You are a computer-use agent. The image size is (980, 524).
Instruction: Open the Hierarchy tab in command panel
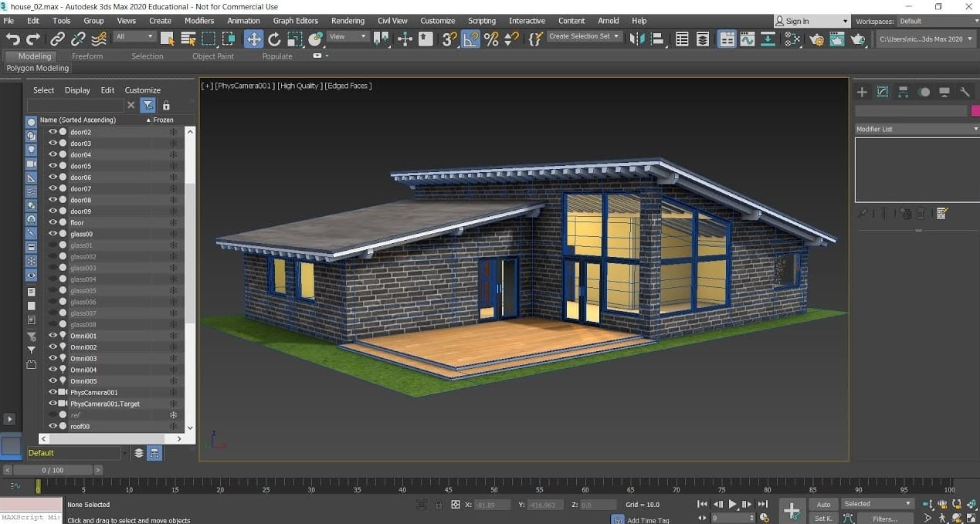click(x=904, y=92)
